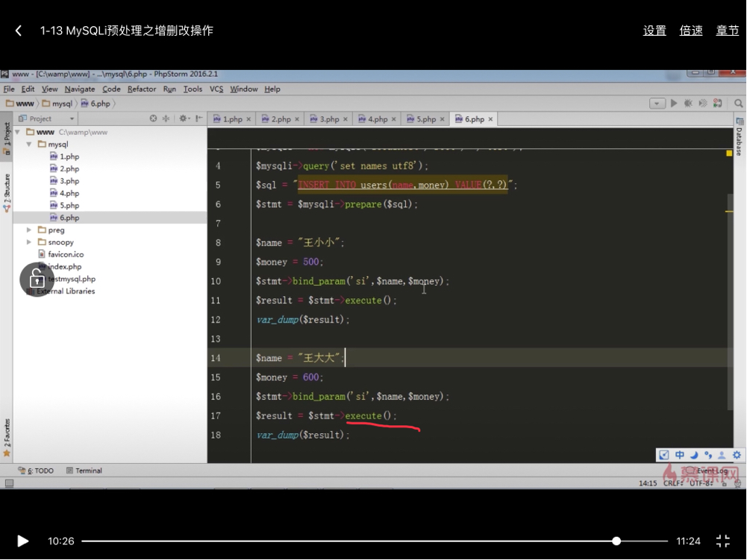Click the tool windows toggle icon bottom-left
The image size is (747, 560).
click(9, 483)
